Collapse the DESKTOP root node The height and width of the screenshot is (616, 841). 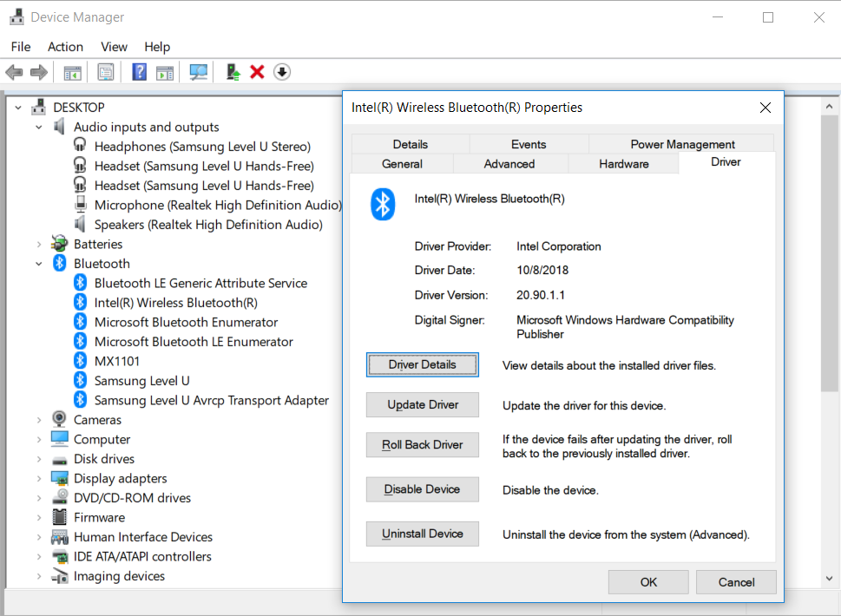(x=18, y=108)
